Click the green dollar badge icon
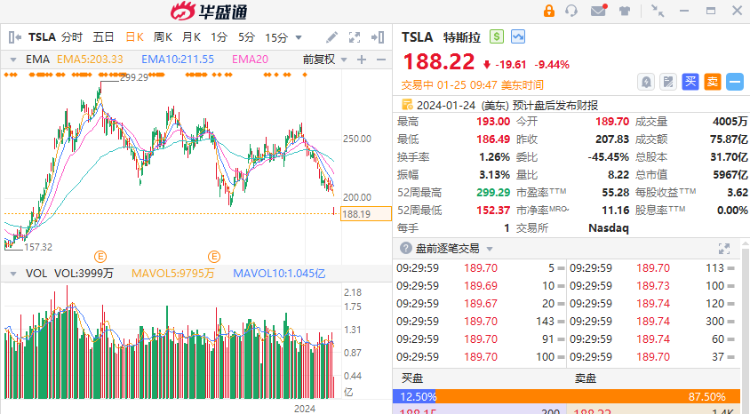The width and height of the screenshot is (750, 414). point(496,37)
